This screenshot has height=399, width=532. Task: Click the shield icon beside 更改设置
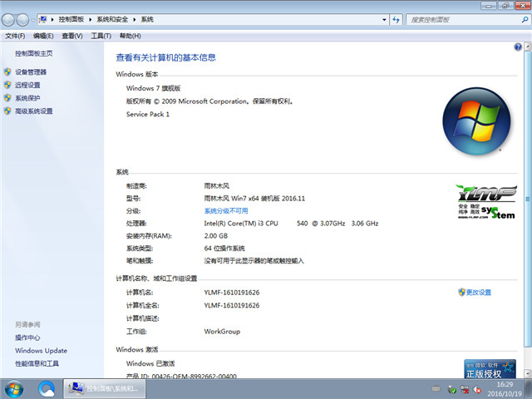(461, 292)
